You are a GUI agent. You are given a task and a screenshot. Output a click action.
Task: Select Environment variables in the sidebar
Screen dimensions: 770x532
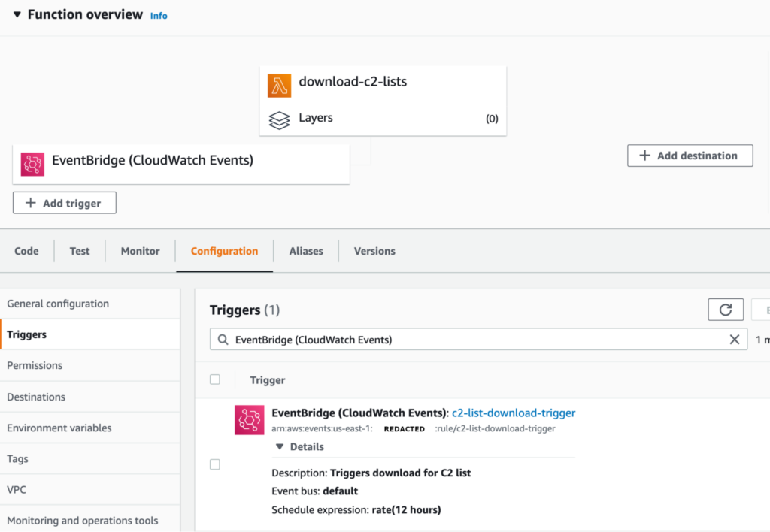(59, 428)
